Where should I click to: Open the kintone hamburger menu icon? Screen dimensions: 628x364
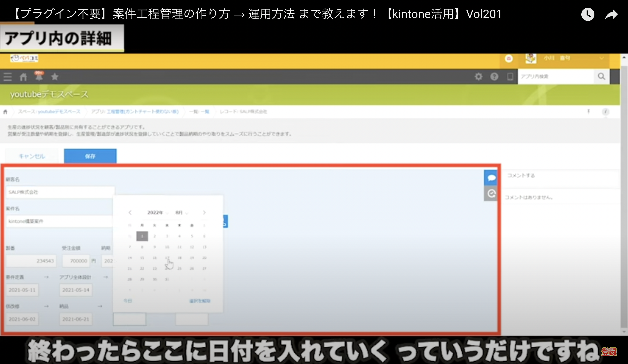tap(7, 77)
